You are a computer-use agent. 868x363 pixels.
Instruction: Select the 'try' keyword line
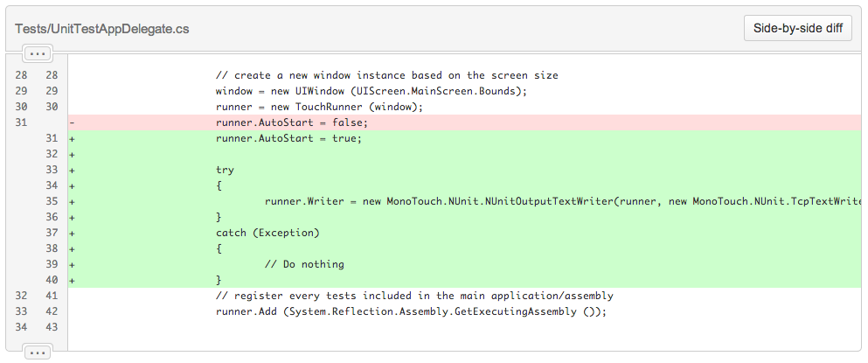coord(465,170)
